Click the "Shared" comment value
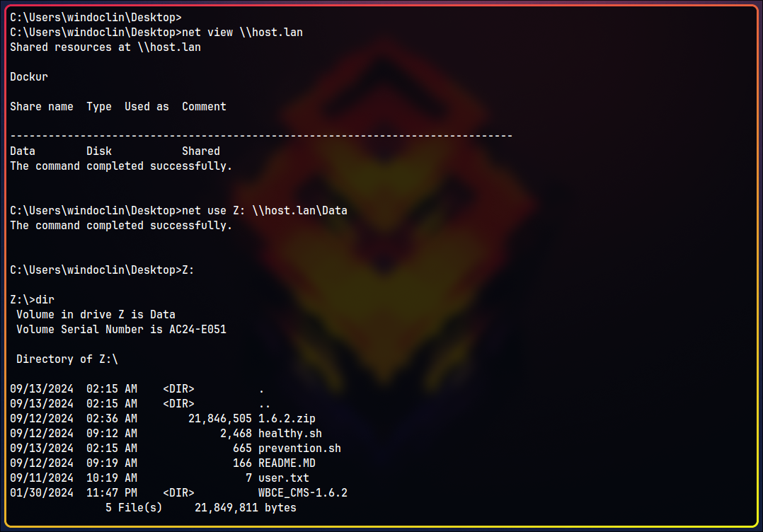763x532 pixels. point(201,151)
